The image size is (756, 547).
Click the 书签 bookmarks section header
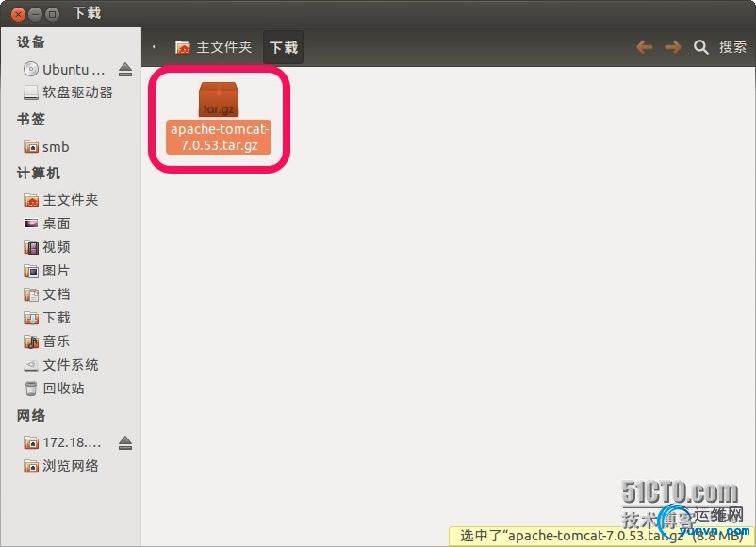tap(31, 119)
